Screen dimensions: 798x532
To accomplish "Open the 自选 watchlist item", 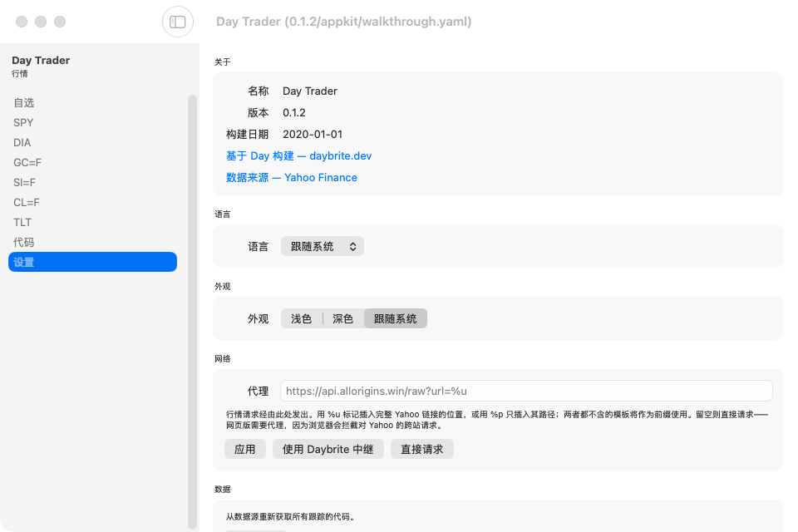I will coord(92,103).
